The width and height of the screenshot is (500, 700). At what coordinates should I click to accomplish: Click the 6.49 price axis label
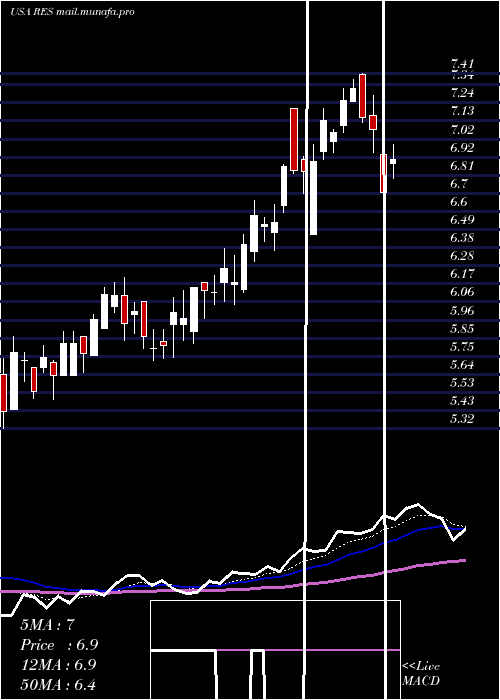point(462,220)
